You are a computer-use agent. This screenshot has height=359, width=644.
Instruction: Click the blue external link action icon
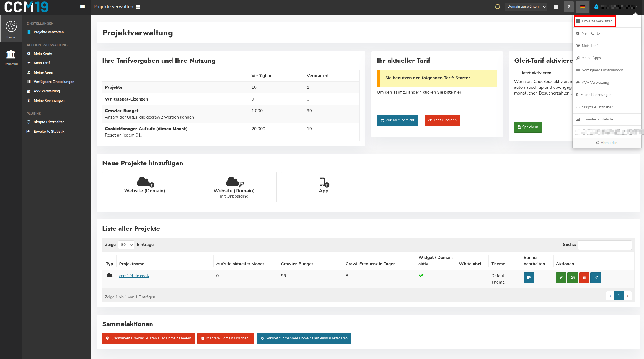click(x=596, y=278)
